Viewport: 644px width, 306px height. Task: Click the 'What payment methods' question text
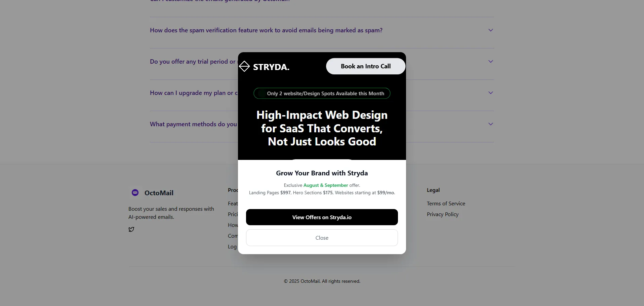coord(193,124)
